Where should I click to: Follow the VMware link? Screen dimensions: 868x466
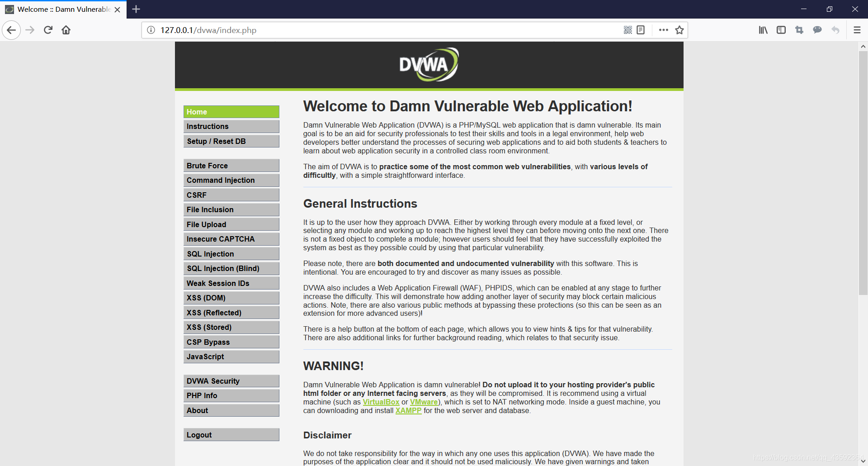point(424,402)
